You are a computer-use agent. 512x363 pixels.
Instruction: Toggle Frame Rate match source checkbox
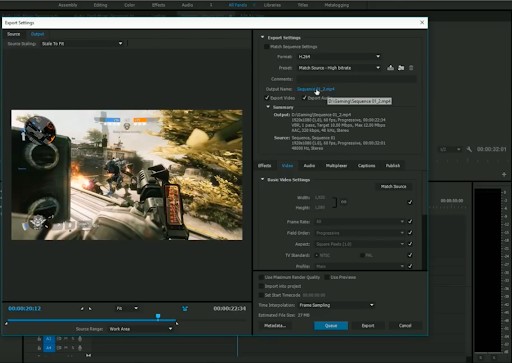click(x=410, y=221)
